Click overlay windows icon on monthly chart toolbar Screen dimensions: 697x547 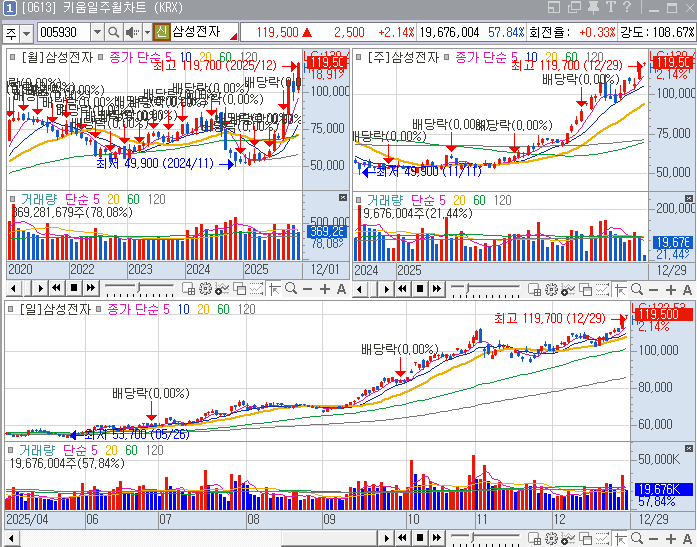240,289
